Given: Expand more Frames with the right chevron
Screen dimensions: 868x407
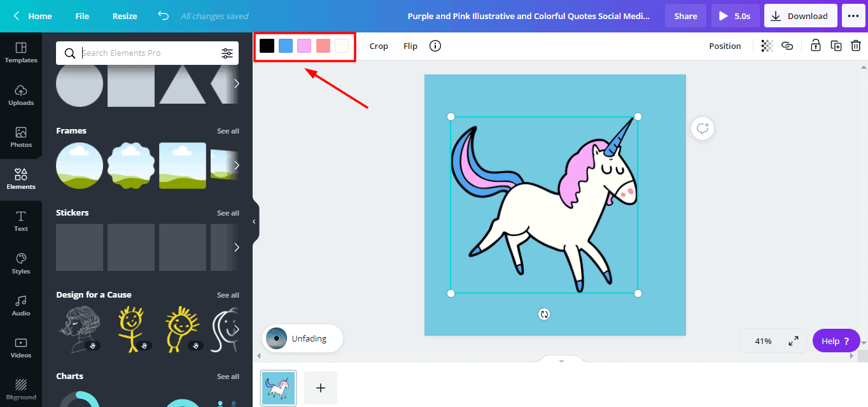Looking at the screenshot, I should tap(237, 165).
